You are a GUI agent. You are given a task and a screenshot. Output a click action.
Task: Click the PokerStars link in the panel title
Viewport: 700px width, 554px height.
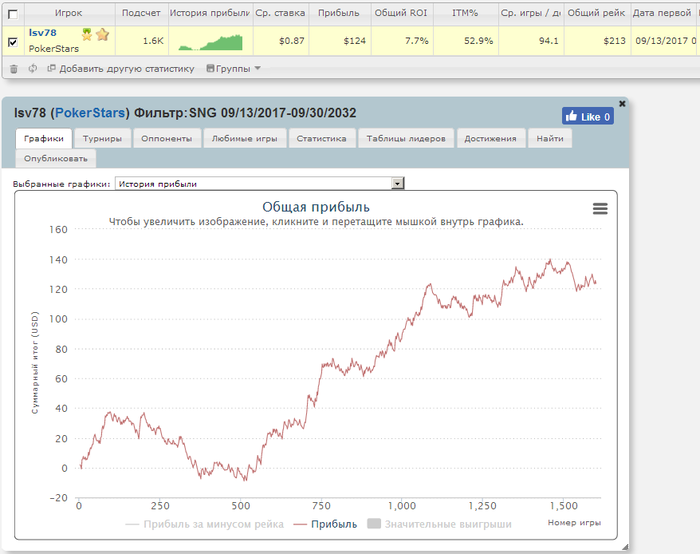point(90,112)
